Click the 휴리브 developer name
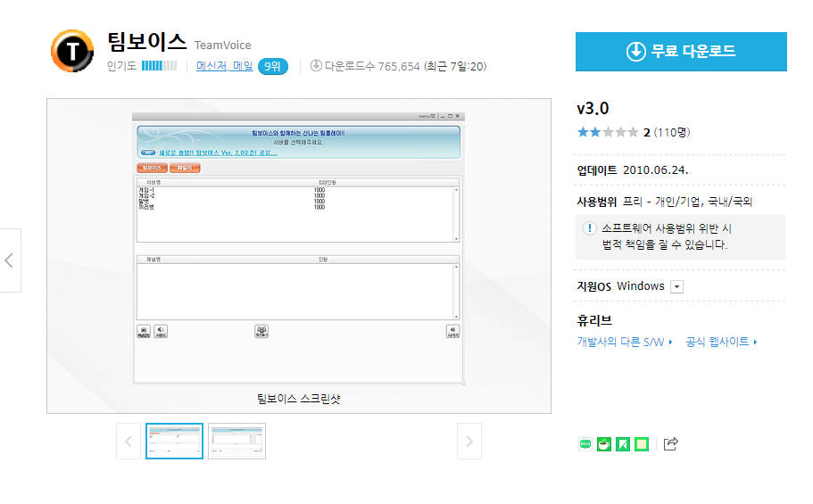 click(x=594, y=320)
